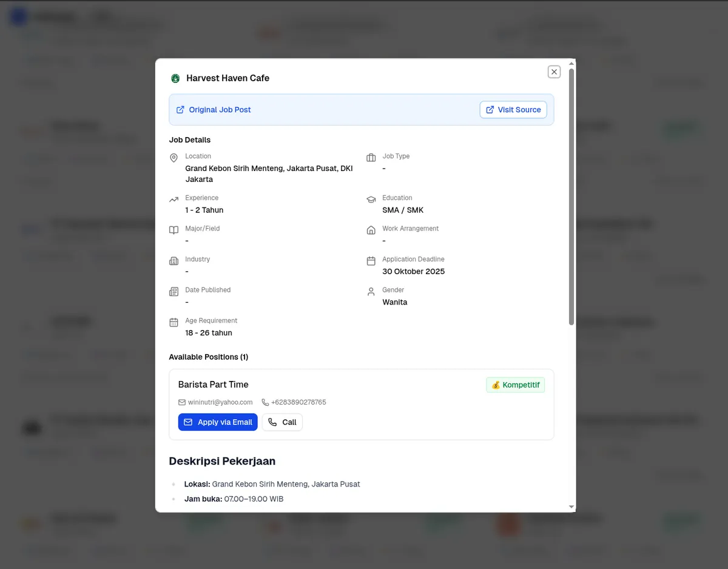
Task: Click the Harvest Haven Cafe logo icon
Action: 175,78
